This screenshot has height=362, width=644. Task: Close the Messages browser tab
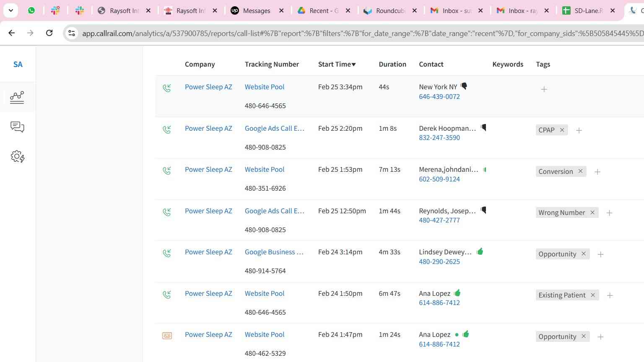tap(281, 10)
